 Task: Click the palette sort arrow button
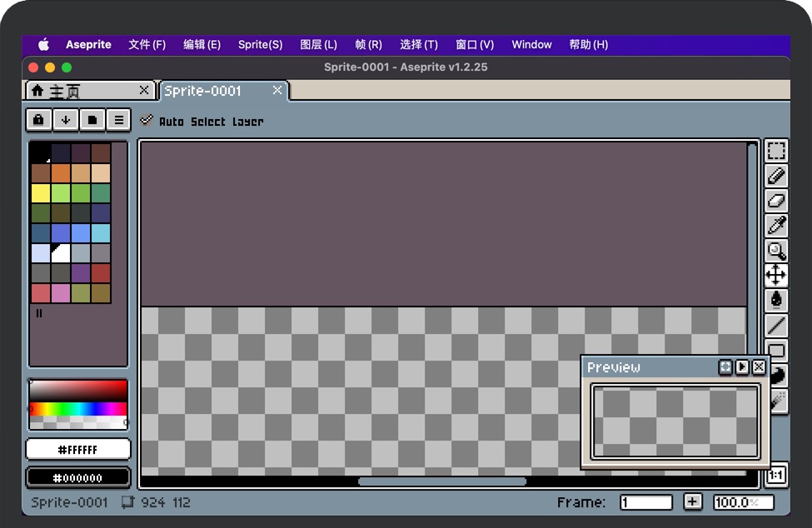point(66,120)
